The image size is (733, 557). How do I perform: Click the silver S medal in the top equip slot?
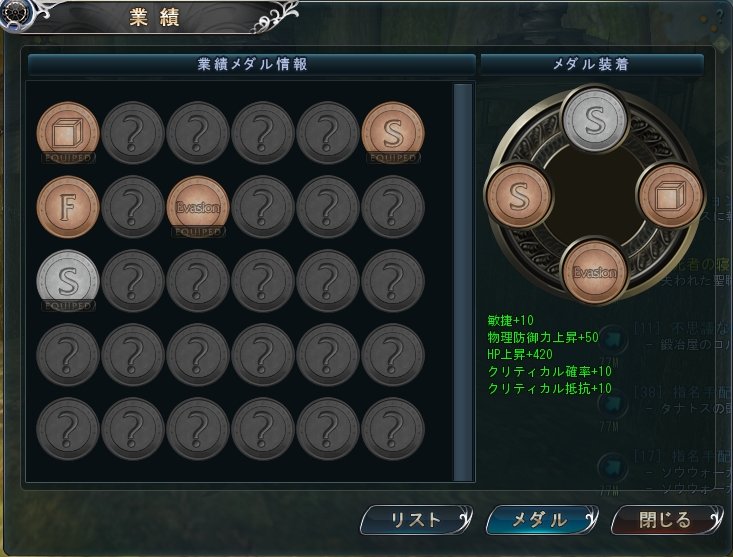point(595,121)
